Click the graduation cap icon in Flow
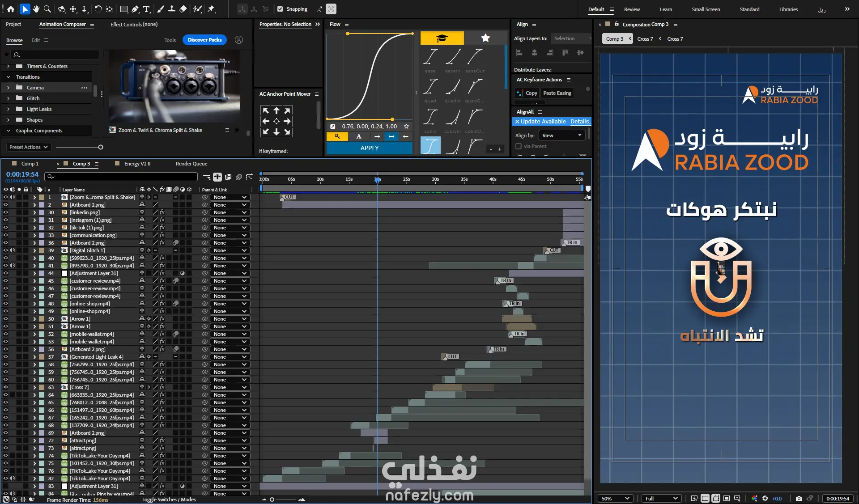This screenshot has width=859, height=504. pyautogui.click(x=442, y=38)
